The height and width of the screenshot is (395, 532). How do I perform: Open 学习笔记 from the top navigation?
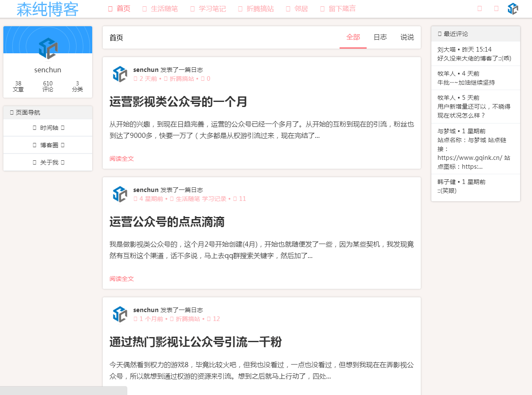click(208, 9)
